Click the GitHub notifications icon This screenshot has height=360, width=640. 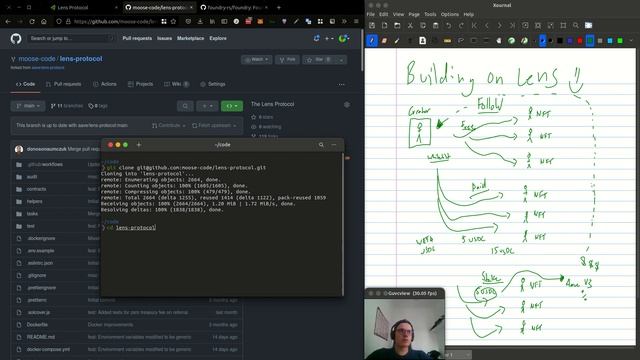316,38
